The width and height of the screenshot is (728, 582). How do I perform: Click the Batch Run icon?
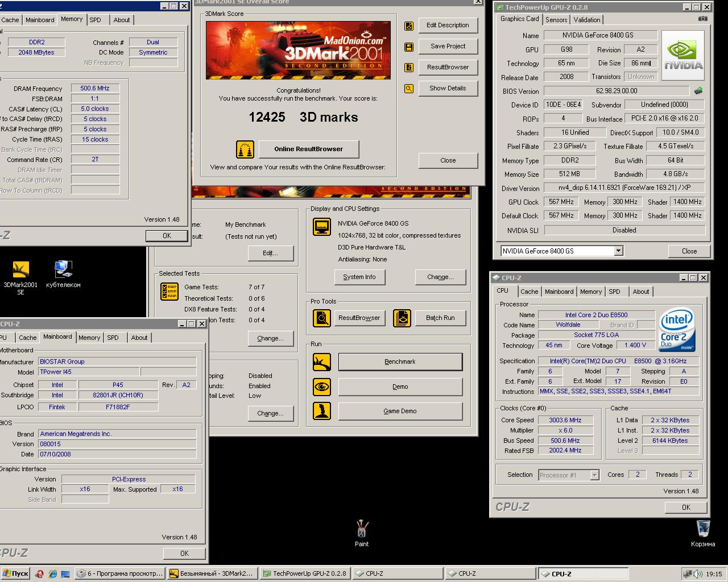pos(402,318)
